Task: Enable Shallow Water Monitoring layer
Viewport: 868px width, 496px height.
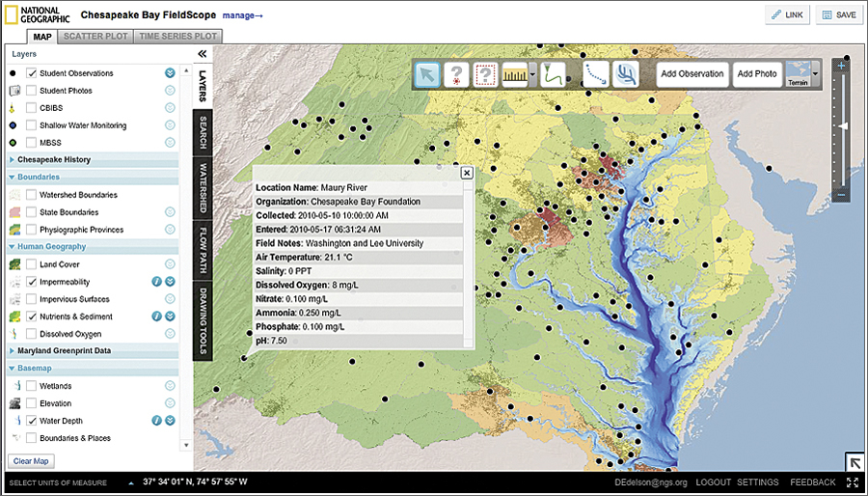Action: tap(32, 125)
